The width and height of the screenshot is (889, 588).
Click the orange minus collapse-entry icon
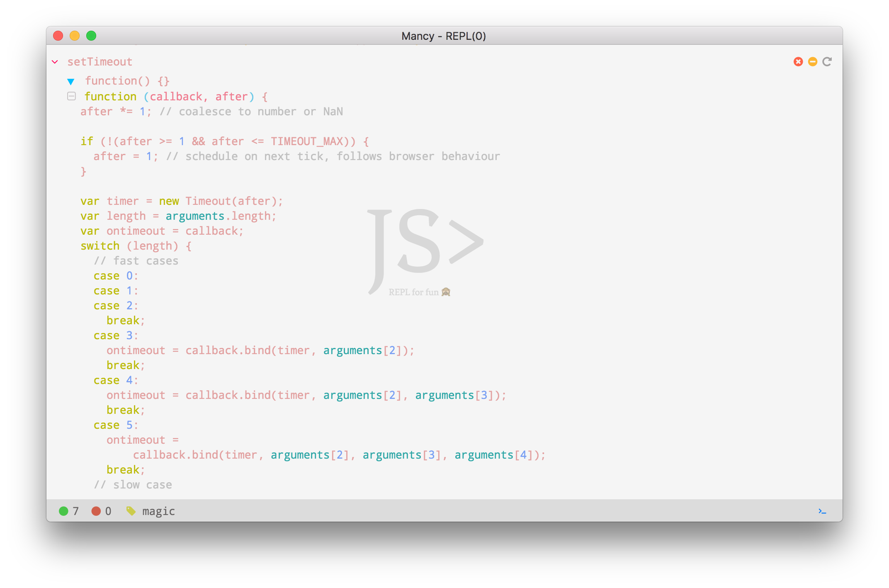coord(812,62)
